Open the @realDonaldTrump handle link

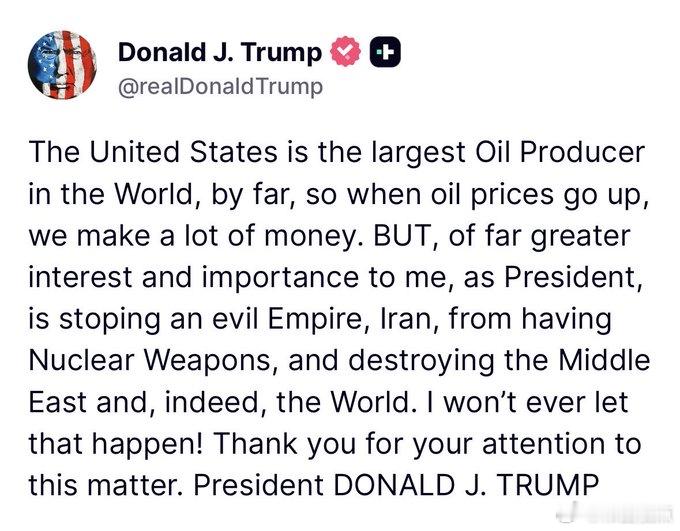click(x=220, y=86)
